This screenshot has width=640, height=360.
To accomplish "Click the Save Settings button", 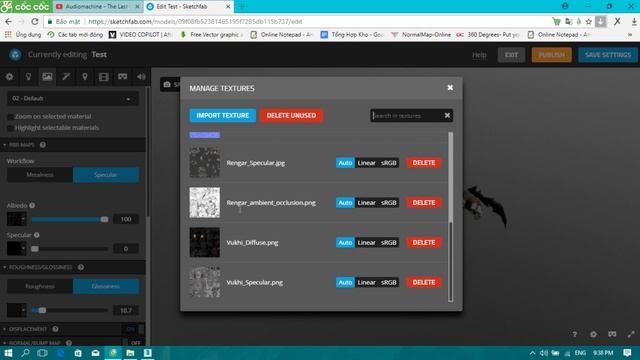I will point(608,55).
